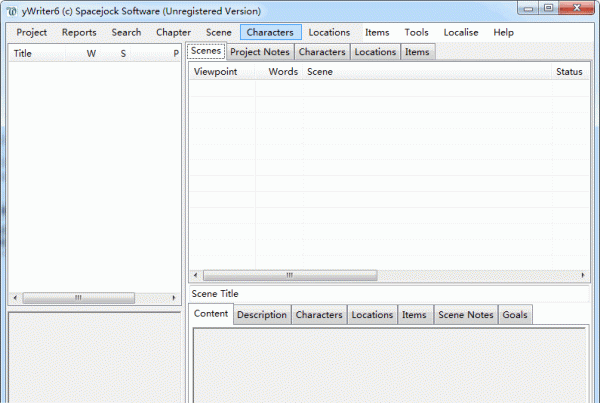The height and width of the screenshot is (403, 602).
Task: Select the Scenes tab in upper panel
Action: point(206,52)
